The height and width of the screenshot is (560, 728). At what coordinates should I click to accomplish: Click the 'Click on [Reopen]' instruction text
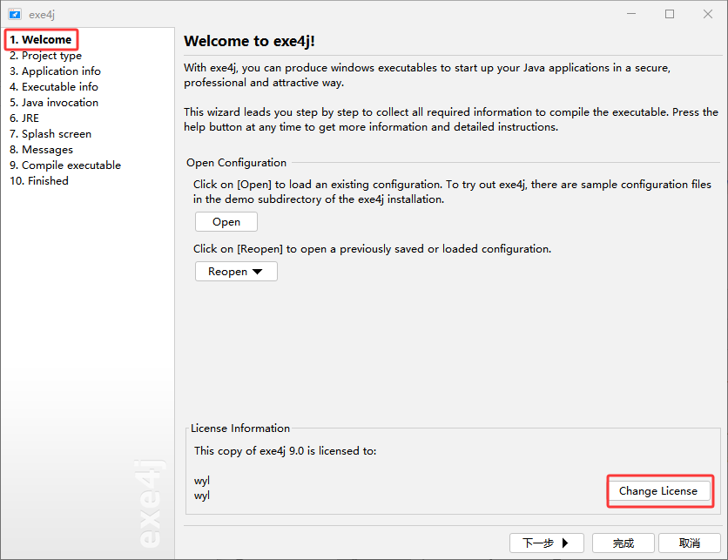pos(372,249)
